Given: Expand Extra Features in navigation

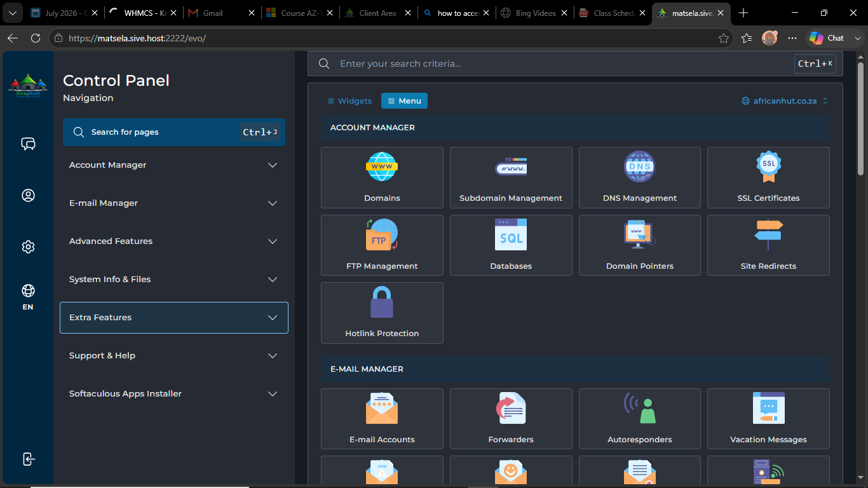Looking at the screenshot, I should 174,318.
